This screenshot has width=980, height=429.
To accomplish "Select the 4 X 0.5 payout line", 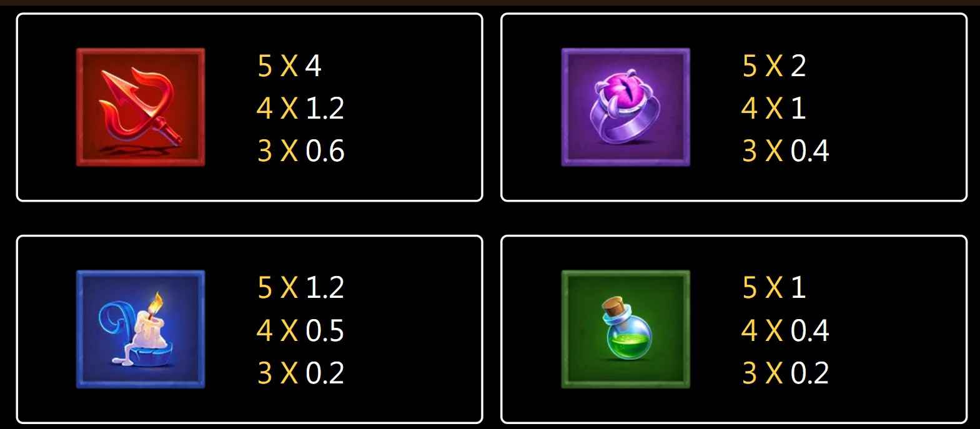I will coord(300,330).
